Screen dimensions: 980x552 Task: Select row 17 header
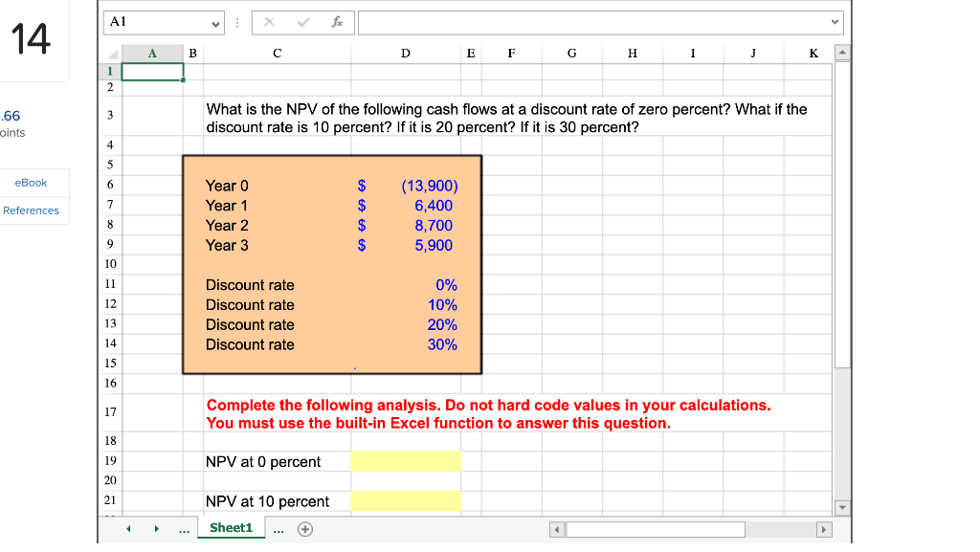[x=110, y=412]
